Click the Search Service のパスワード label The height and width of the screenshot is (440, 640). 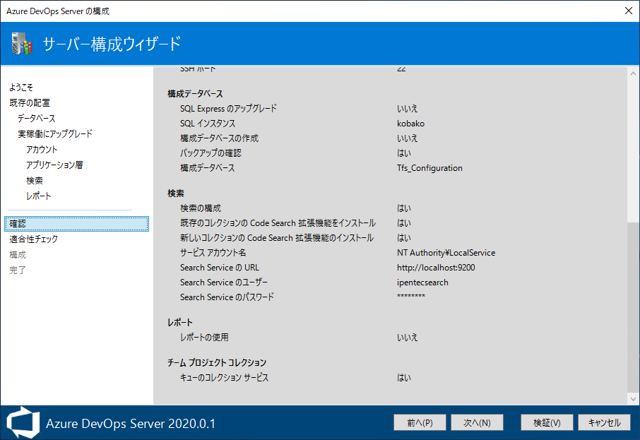[x=227, y=297]
